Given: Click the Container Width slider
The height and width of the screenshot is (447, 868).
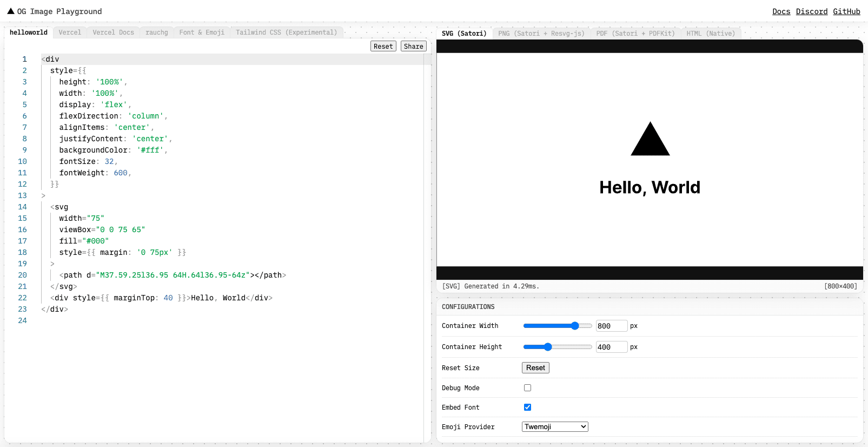Looking at the screenshot, I should click(558, 326).
